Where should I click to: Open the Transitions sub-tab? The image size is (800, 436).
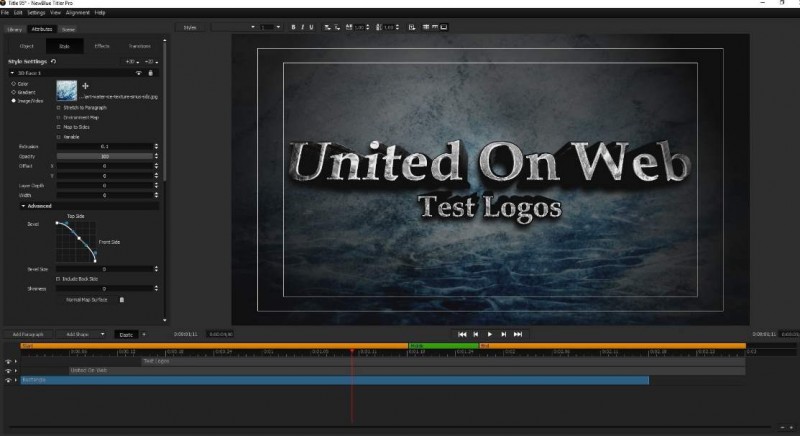[x=140, y=46]
